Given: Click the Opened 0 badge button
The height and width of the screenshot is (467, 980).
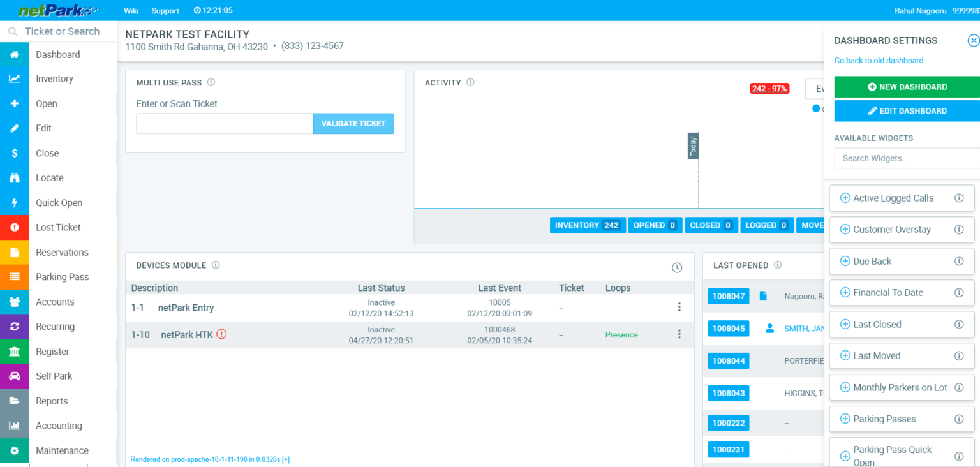Looking at the screenshot, I should pyautogui.click(x=655, y=225).
